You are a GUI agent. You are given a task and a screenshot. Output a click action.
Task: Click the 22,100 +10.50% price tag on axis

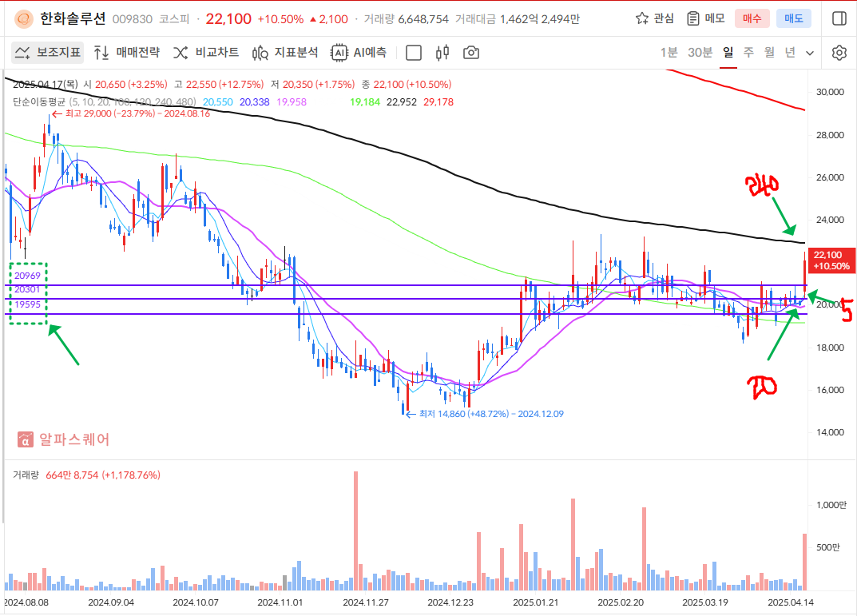pos(831,260)
